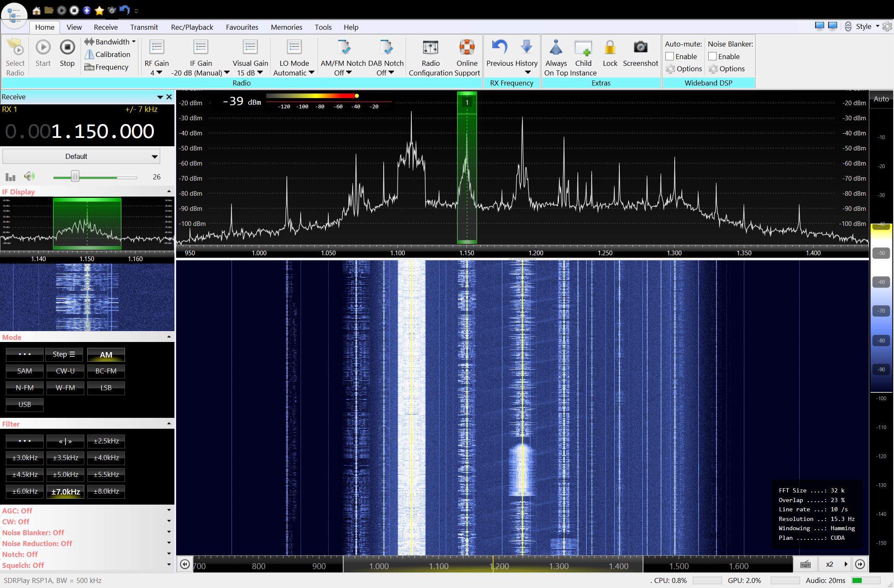Click the Stop radio icon

click(67, 47)
